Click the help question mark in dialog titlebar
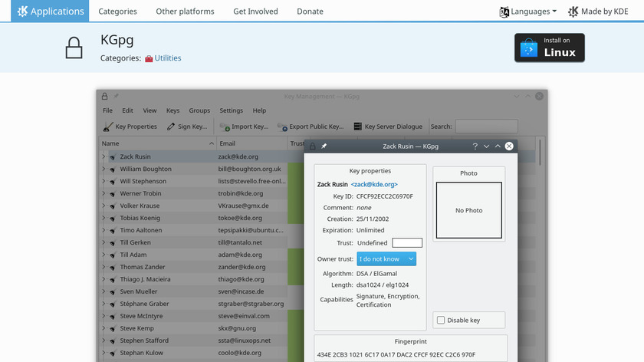 (x=475, y=146)
